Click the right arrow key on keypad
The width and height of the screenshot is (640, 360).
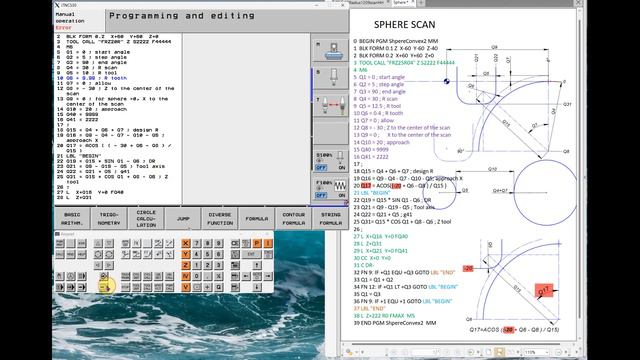coord(268,276)
